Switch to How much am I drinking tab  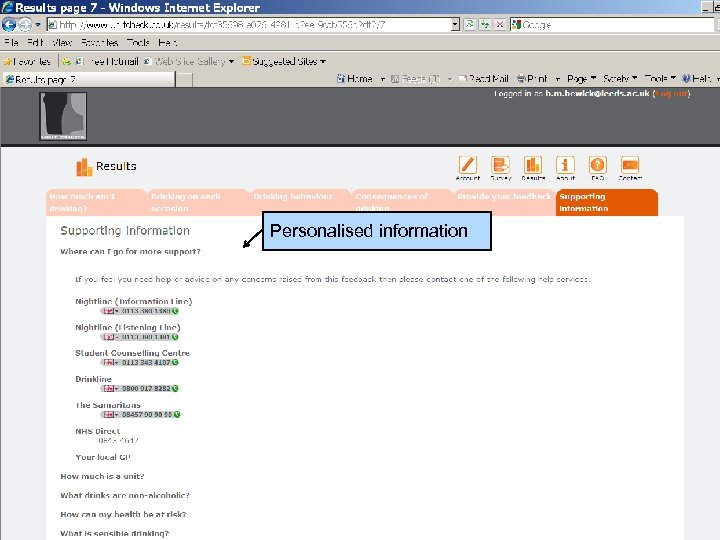tap(96, 202)
